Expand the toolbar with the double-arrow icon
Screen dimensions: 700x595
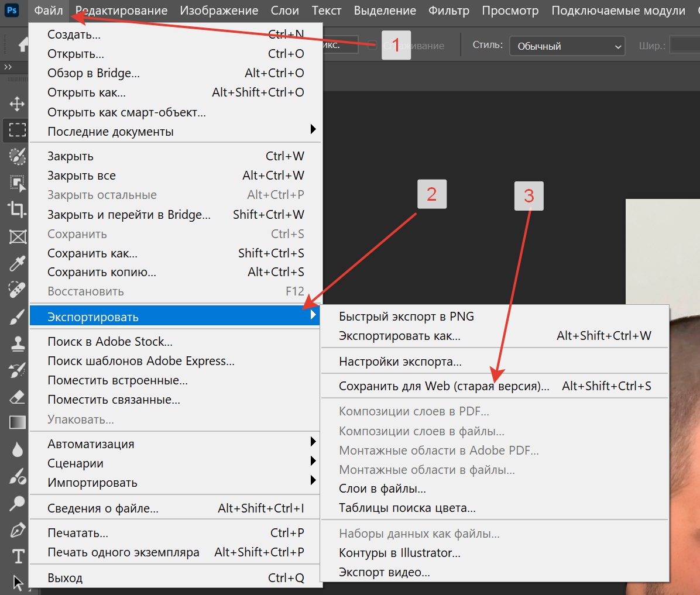[8, 67]
